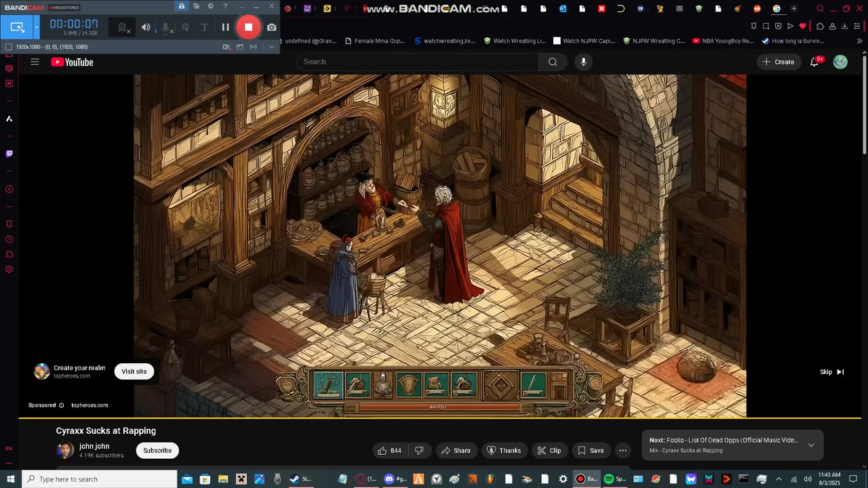This screenshot has width=868, height=488.
Task: Open Bandicam scheduled recording clock
Action: click(211, 6)
